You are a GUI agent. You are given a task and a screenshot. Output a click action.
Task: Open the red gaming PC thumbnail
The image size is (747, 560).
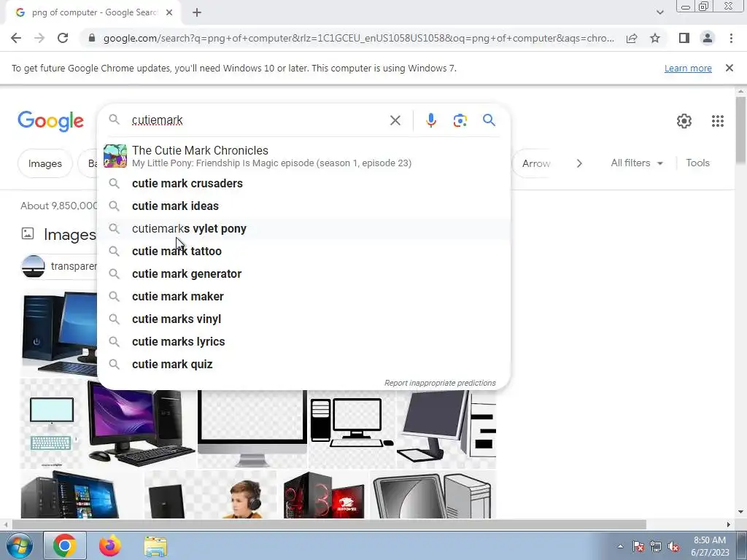click(323, 495)
